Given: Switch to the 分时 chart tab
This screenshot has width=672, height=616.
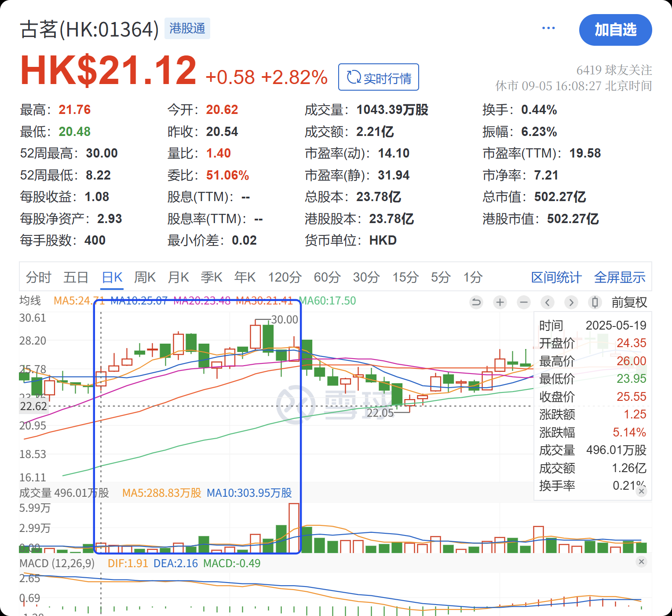Looking at the screenshot, I should 39,277.
